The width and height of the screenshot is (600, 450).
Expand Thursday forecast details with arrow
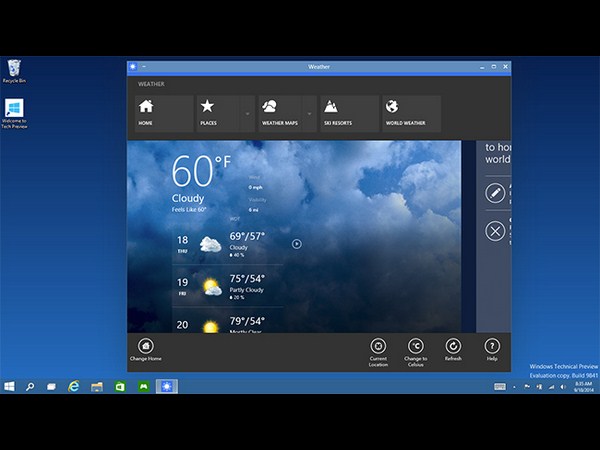coord(297,243)
